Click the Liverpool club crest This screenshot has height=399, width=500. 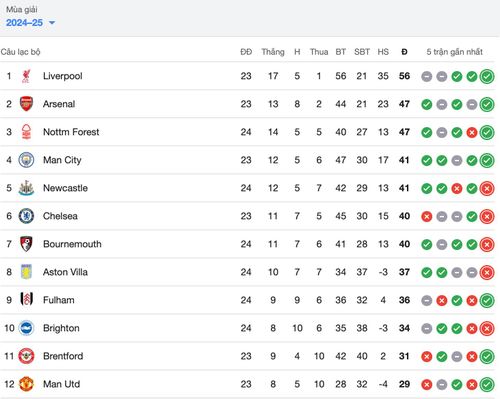(x=26, y=76)
